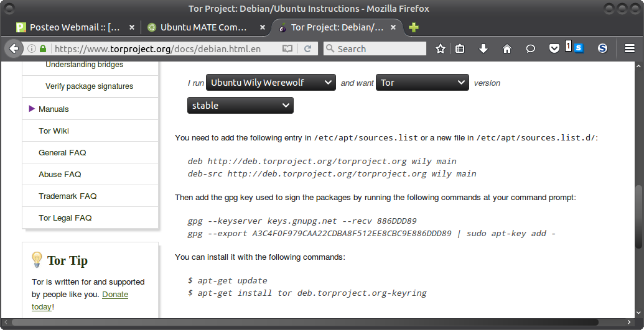Open the Firefox hamburger menu
Screen dimensions: 644x330
[630, 49]
